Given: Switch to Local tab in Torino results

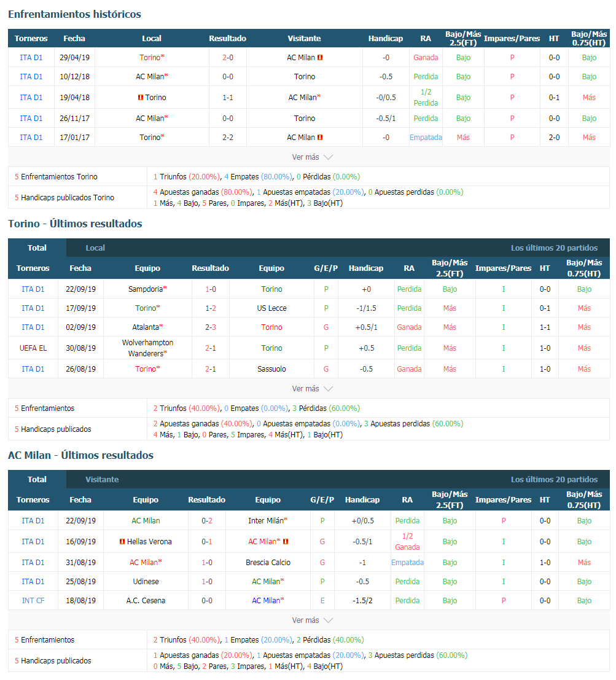Looking at the screenshot, I should (95, 248).
